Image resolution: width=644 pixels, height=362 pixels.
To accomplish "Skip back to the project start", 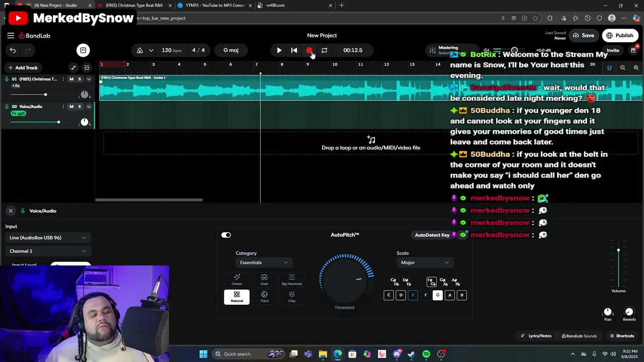I will coord(294,50).
